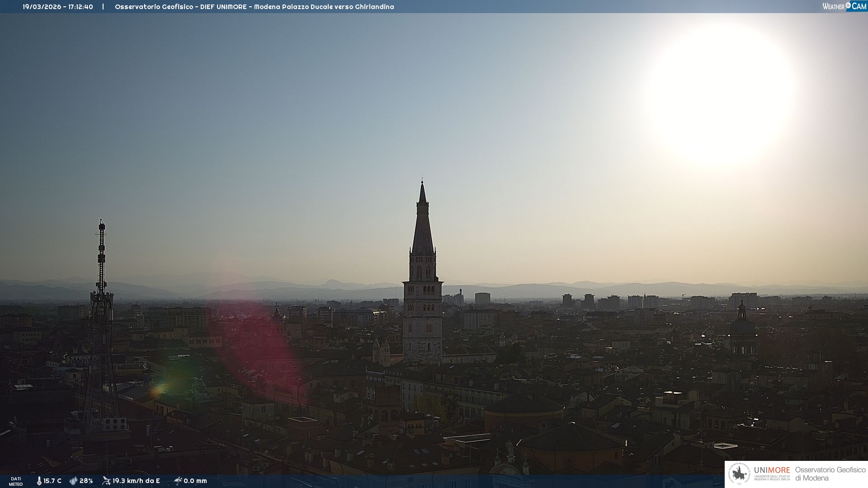This screenshot has width=868, height=488.
Task: Click the bright sun in the sky
Action: (x=721, y=95)
